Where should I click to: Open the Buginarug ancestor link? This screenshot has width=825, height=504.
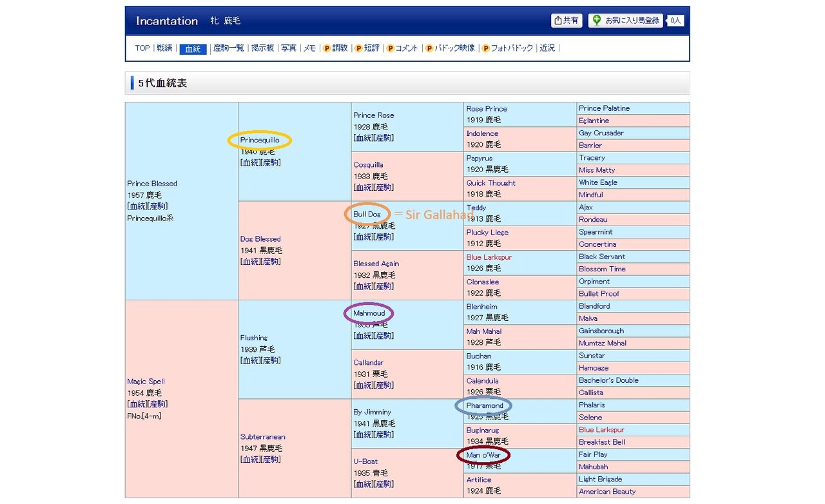point(483,431)
